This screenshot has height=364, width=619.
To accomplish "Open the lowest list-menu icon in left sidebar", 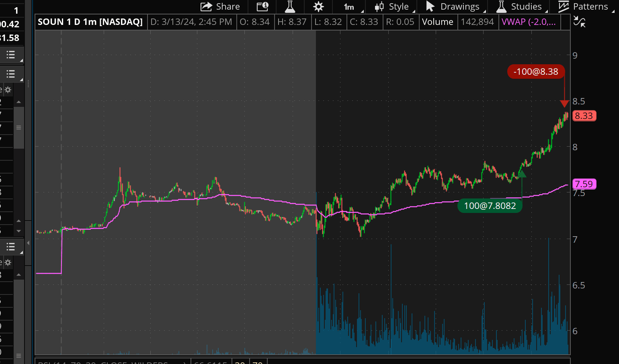I will [x=11, y=247].
